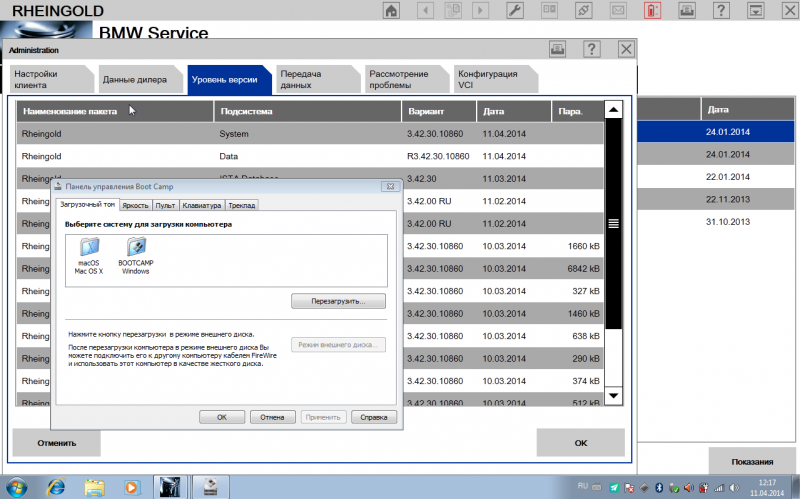Click Отменить in Administration dialog

[57, 443]
